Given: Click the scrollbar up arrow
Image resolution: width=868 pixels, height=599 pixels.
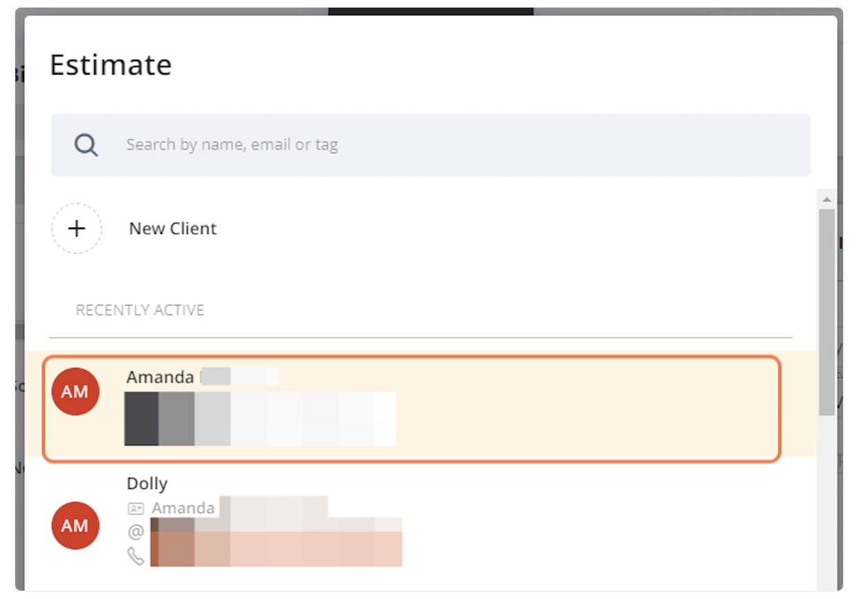Looking at the screenshot, I should pos(826,199).
